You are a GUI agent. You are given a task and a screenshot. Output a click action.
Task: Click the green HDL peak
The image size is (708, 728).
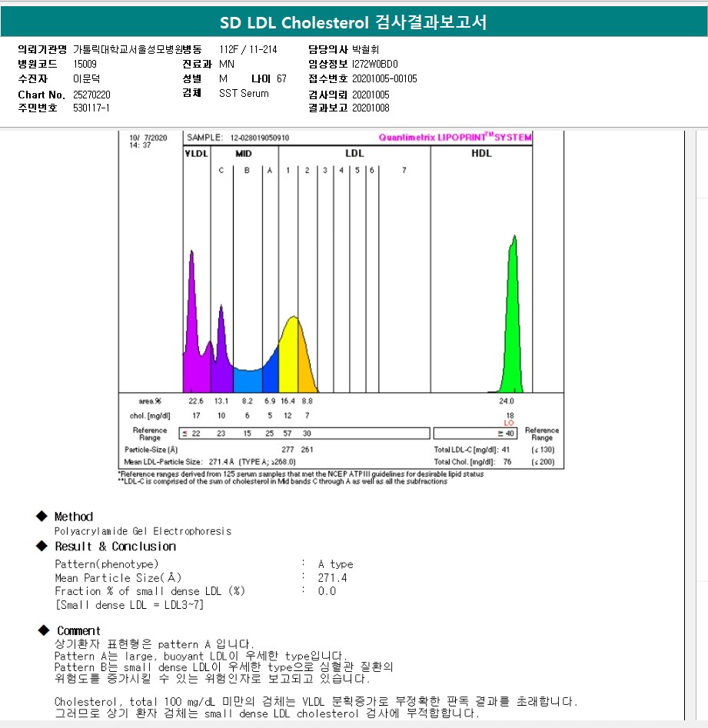pos(513,325)
